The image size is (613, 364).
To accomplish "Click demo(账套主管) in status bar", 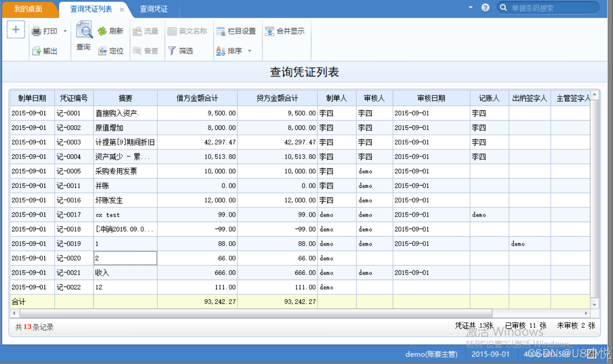I will coord(432,354).
